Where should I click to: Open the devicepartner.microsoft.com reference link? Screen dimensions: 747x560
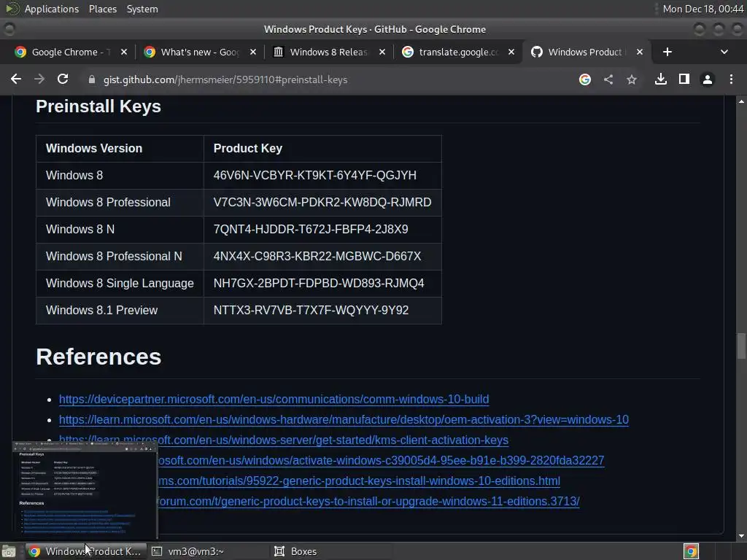[x=274, y=399]
